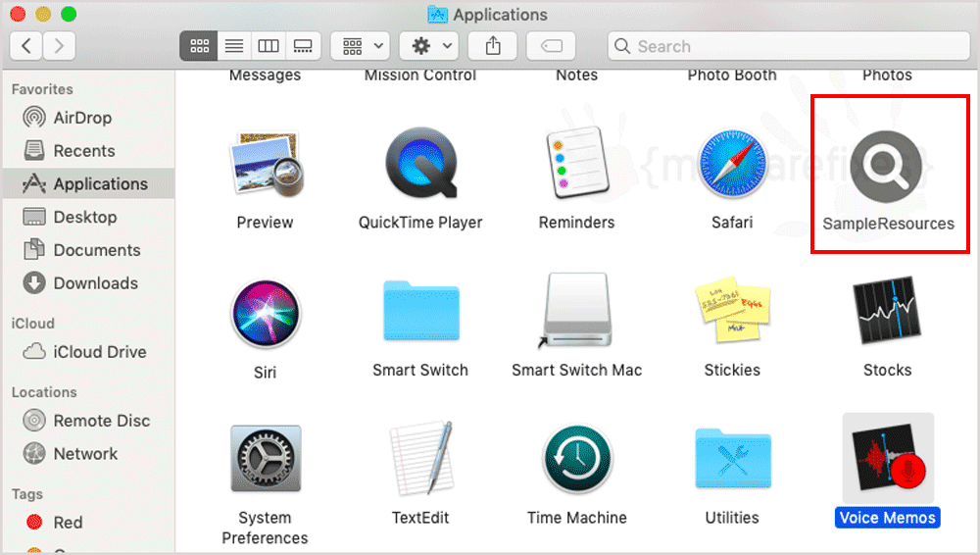Click the Applications folder icon in title bar

(437, 15)
